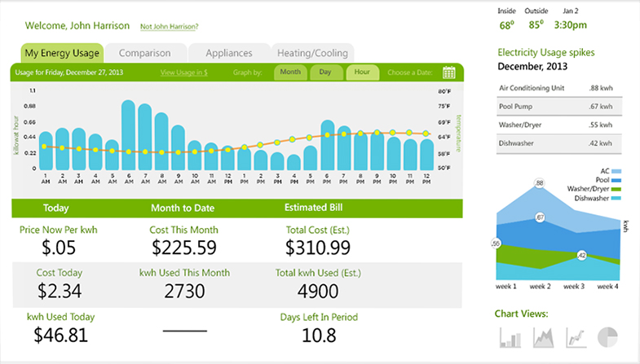Graph usage by Month
This screenshot has width=640, height=364.
pyautogui.click(x=289, y=72)
